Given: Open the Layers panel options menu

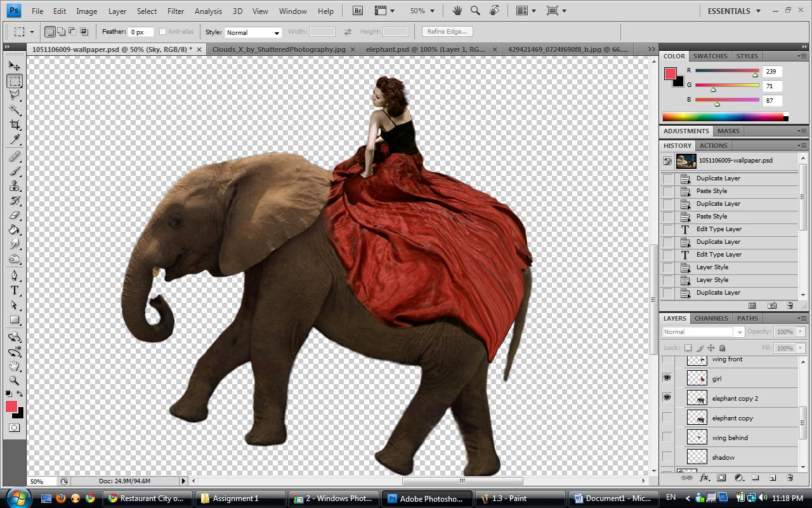Looking at the screenshot, I should click(802, 318).
